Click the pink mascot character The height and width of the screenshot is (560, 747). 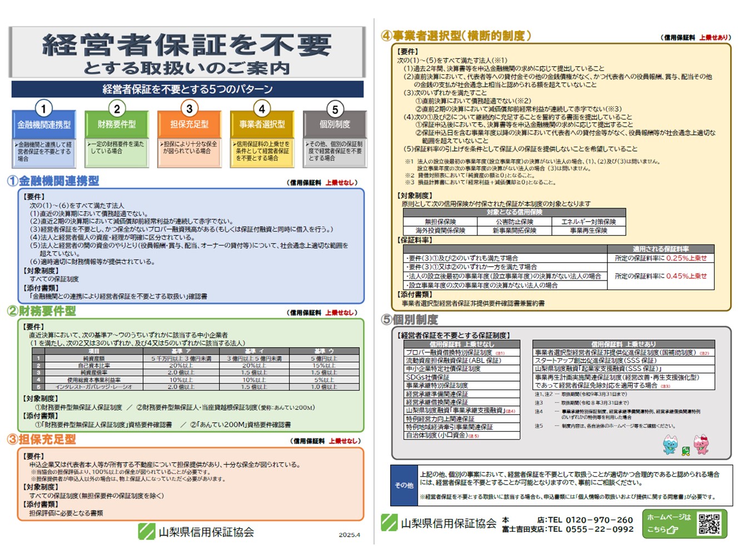pyautogui.click(x=701, y=444)
